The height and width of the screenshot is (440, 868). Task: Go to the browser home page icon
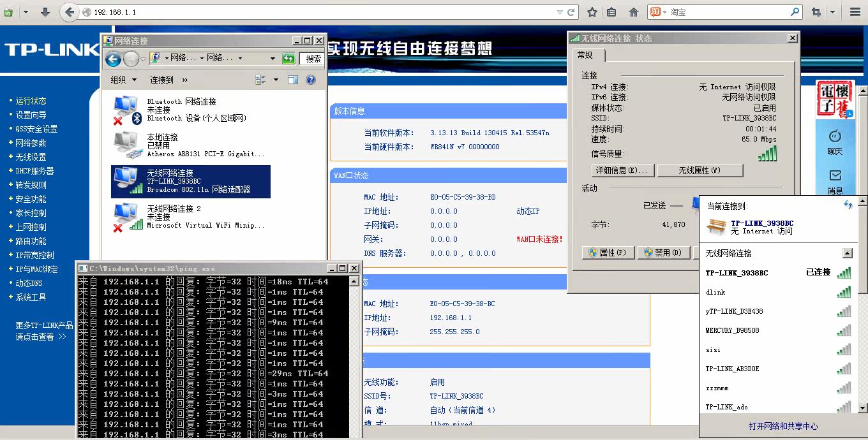634,12
